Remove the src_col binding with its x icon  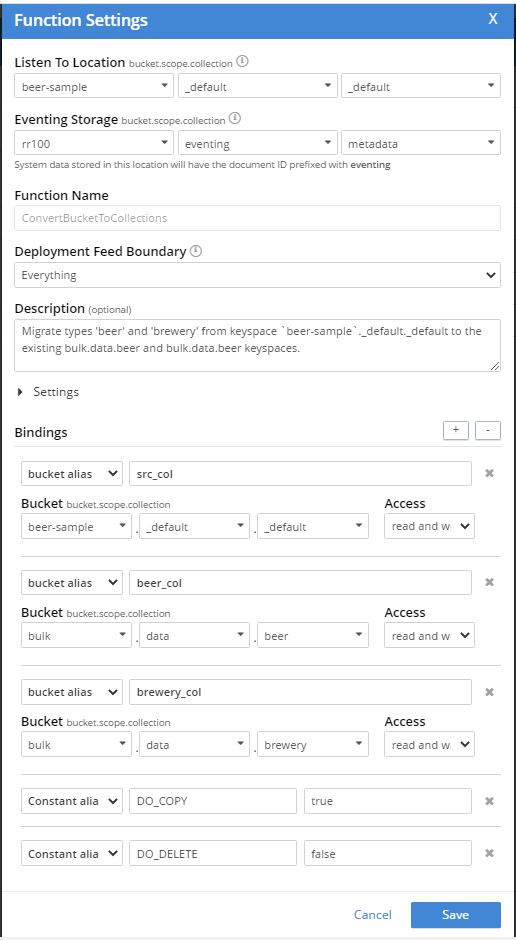pos(489,473)
